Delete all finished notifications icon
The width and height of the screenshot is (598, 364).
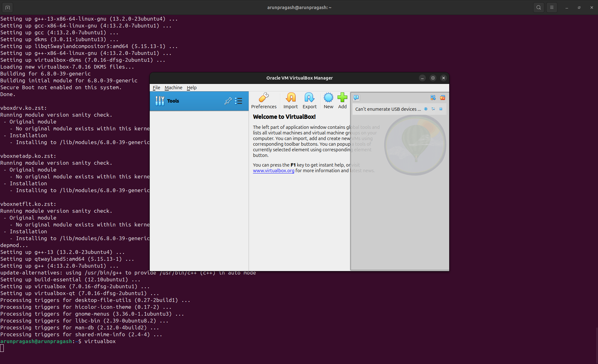[x=442, y=98]
